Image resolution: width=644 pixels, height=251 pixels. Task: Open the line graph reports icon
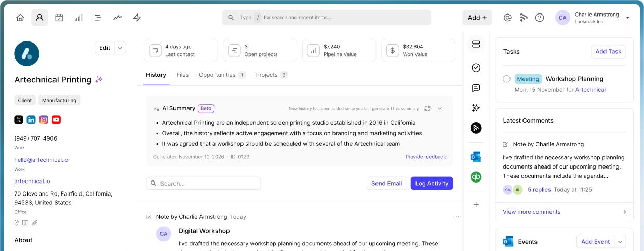(117, 18)
